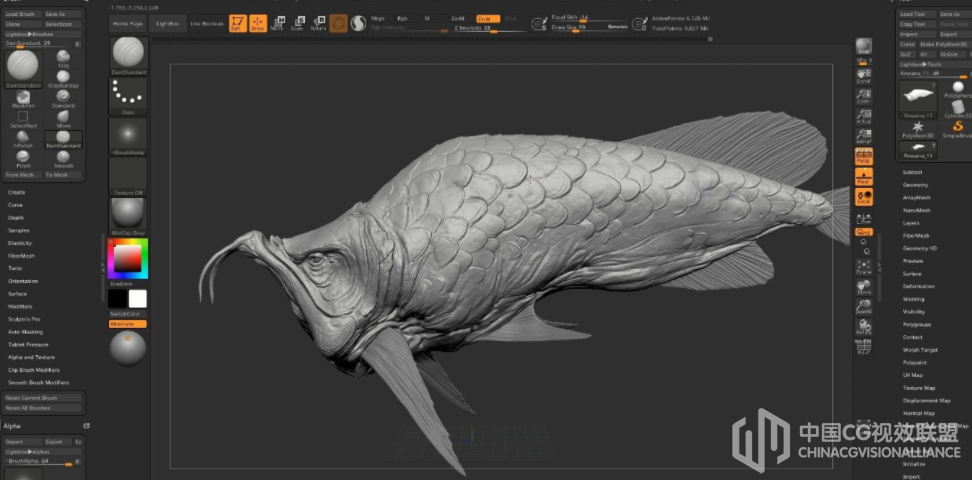
Task: Select the Cylinder3D tool
Action: coord(959,110)
